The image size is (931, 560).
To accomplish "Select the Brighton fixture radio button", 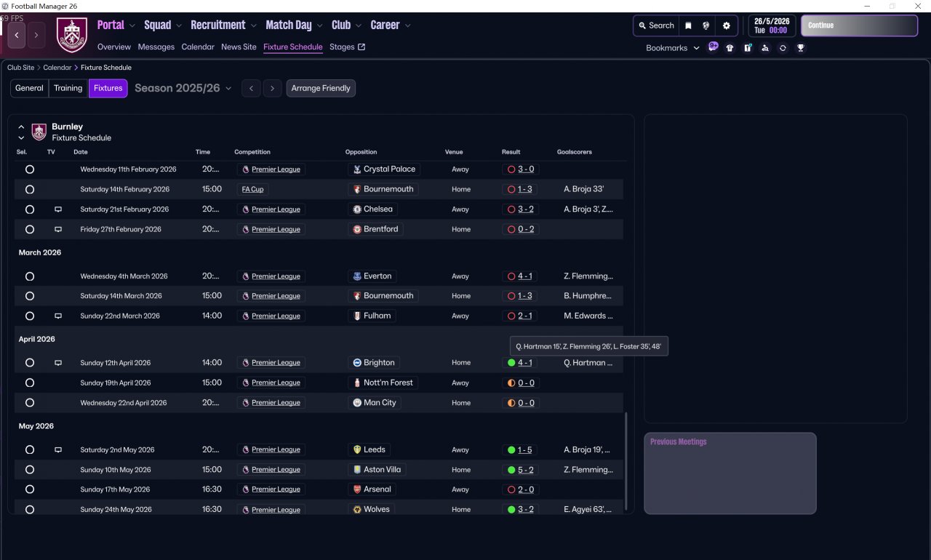I will (x=30, y=363).
